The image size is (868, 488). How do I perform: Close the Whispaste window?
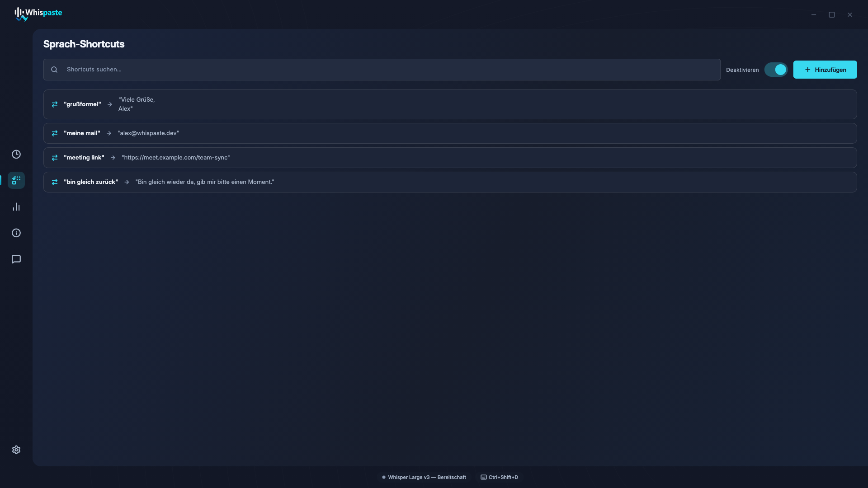tap(850, 14)
